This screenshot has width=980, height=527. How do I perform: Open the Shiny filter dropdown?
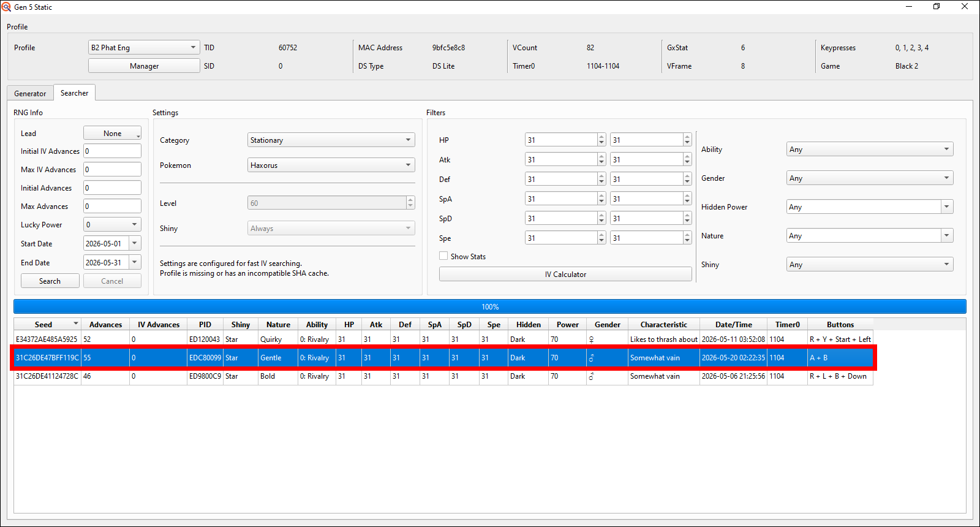870,264
